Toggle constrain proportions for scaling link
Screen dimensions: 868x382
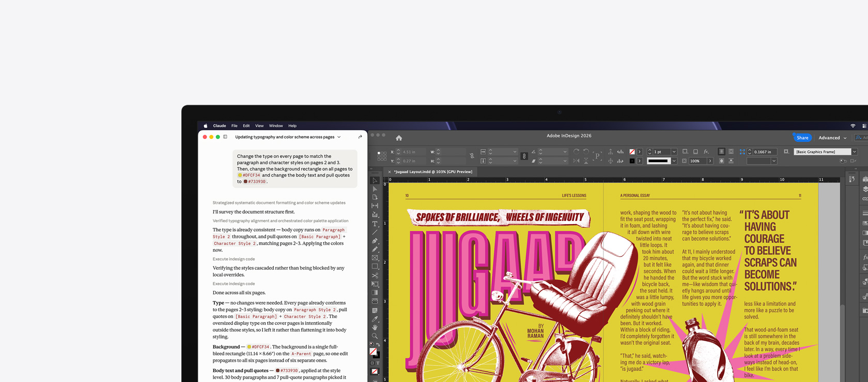[524, 156]
